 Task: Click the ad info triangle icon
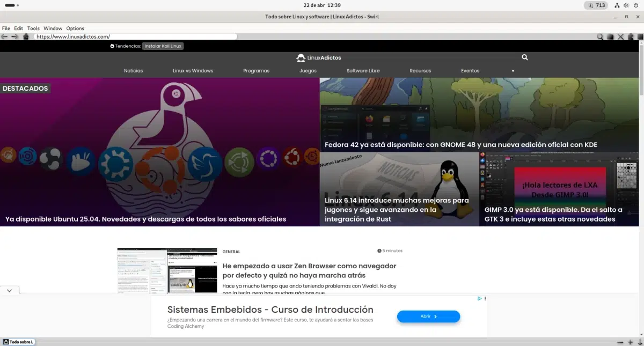click(480, 299)
